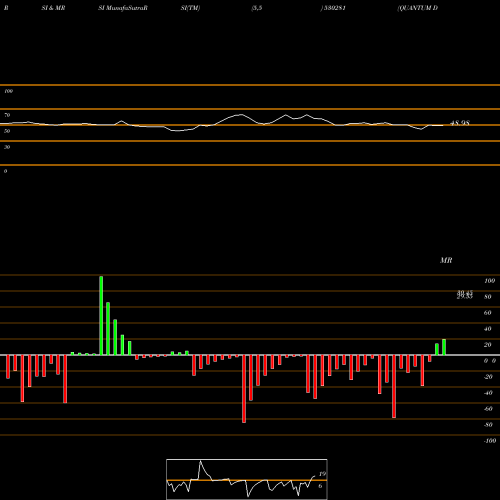This screenshot has width=500, height=500.
Task: Click the "MR" panel label
Action: (x=446, y=260)
